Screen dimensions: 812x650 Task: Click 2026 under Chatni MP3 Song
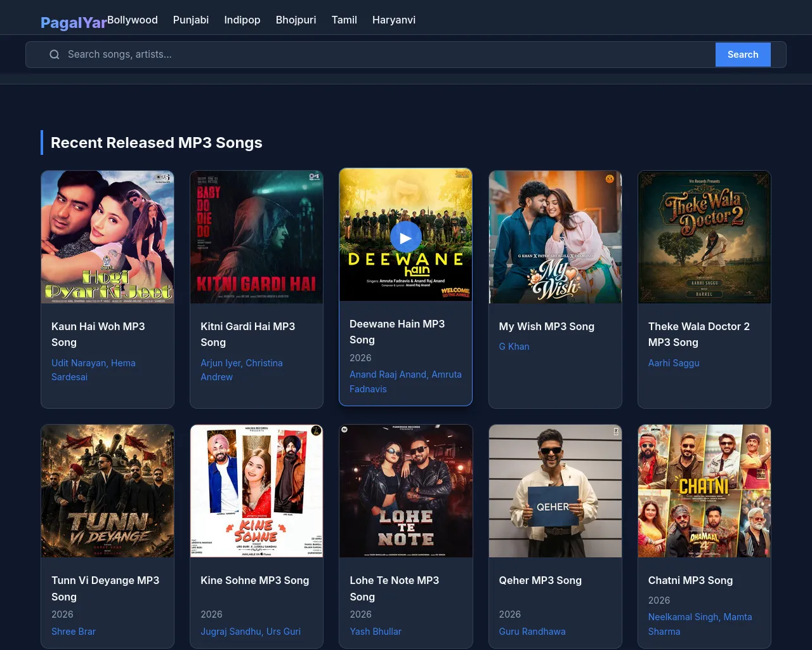[x=659, y=600]
